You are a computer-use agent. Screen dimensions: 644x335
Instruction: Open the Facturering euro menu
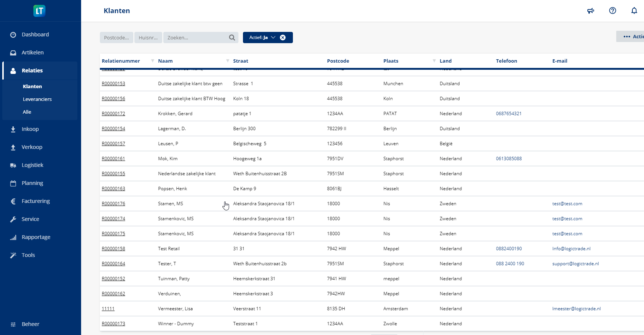pyautogui.click(x=36, y=201)
